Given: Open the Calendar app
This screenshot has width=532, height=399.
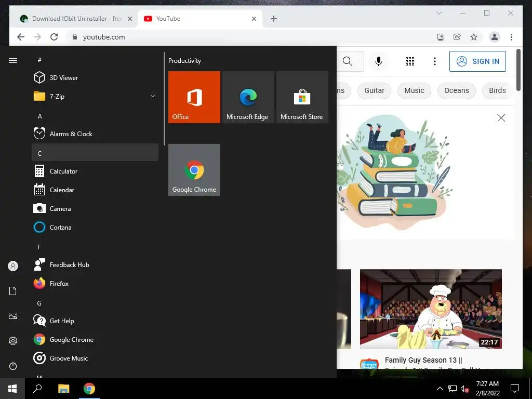Looking at the screenshot, I should coord(95,190).
